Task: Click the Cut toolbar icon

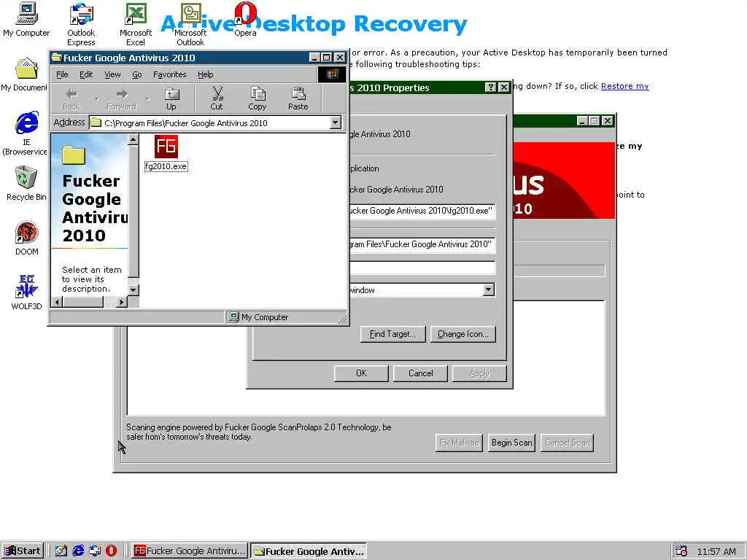Action: point(217,99)
